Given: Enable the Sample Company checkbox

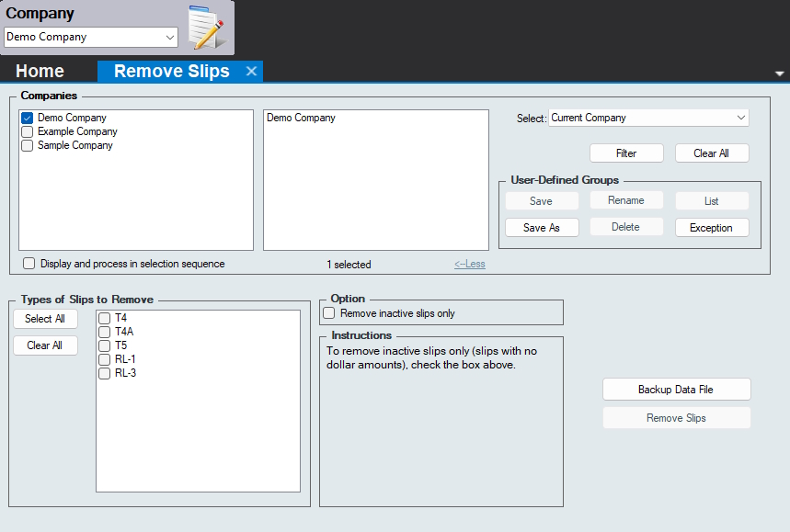Looking at the screenshot, I should point(28,145).
